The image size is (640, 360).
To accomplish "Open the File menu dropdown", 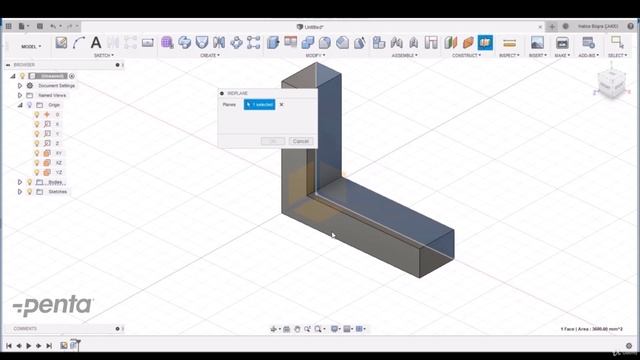I will (24, 26).
